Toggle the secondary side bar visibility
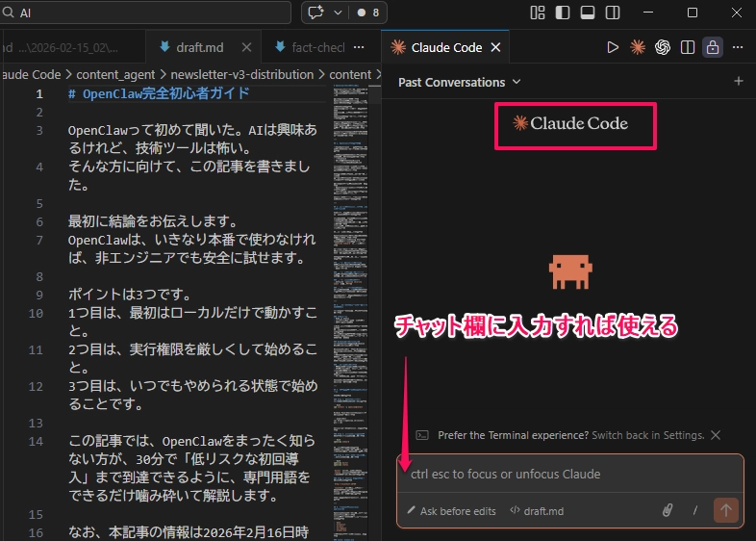The width and height of the screenshot is (756, 541). pos(613,13)
